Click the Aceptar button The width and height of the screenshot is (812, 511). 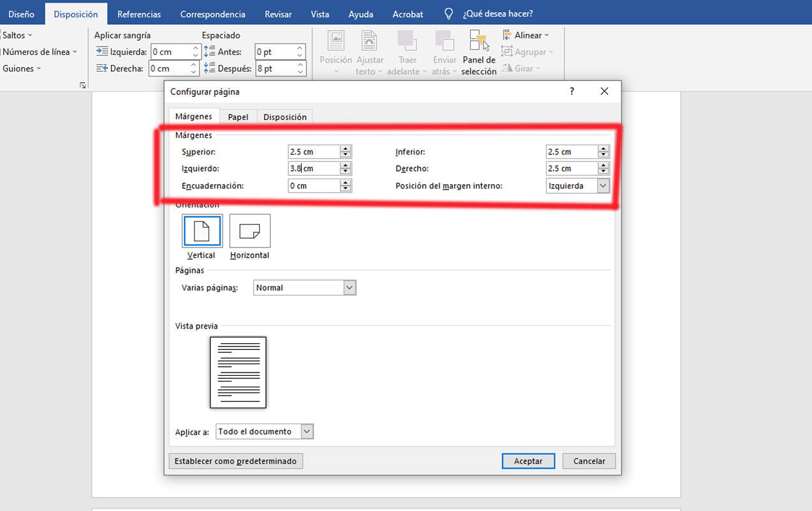528,461
